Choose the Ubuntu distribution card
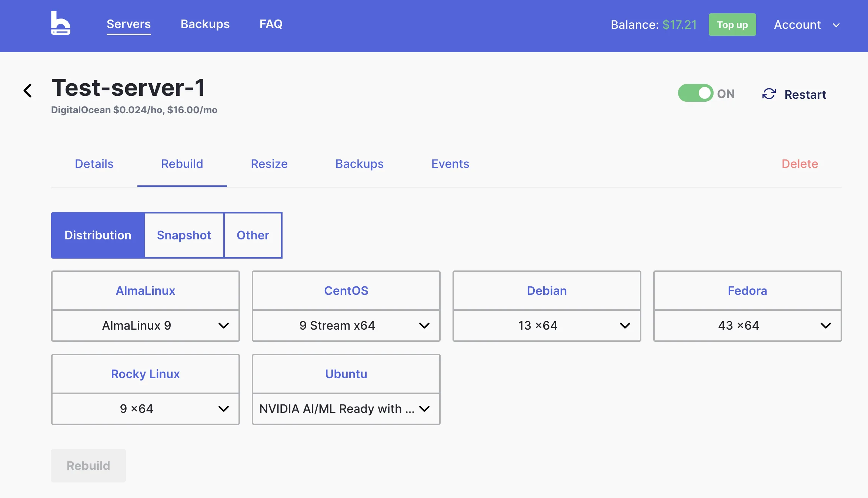 (346, 374)
